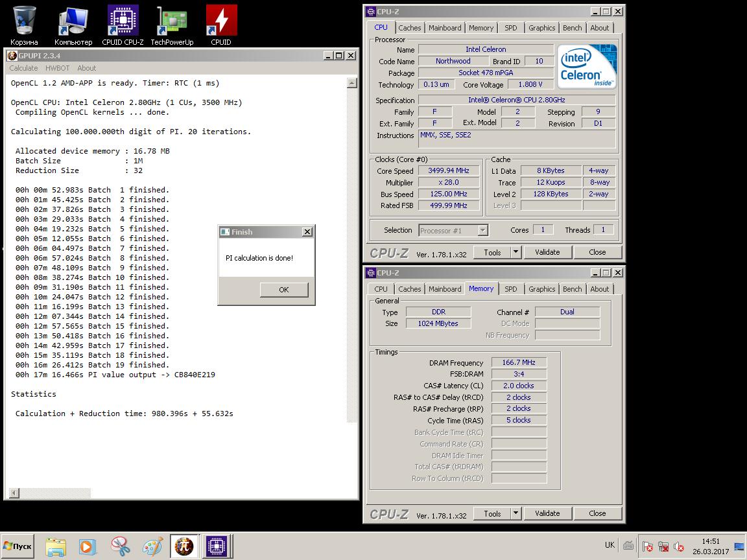Close the Finish dialog with X
Image resolution: width=747 pixels, height=560 pixels.
tap(307, 232)
